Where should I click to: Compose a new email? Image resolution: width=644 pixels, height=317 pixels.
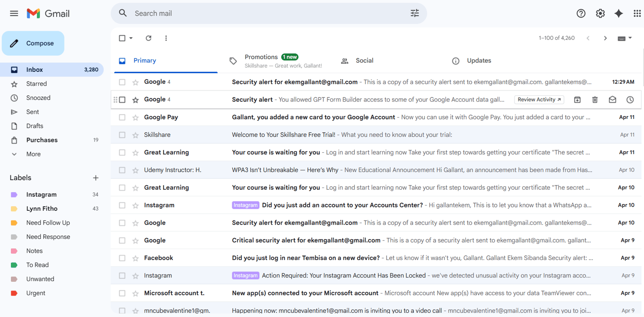(33, 43)
